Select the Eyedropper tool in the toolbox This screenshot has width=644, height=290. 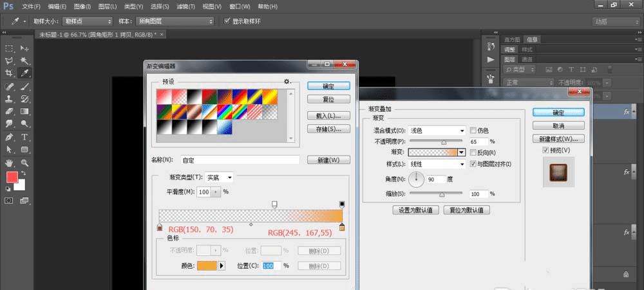pos(24,73)
